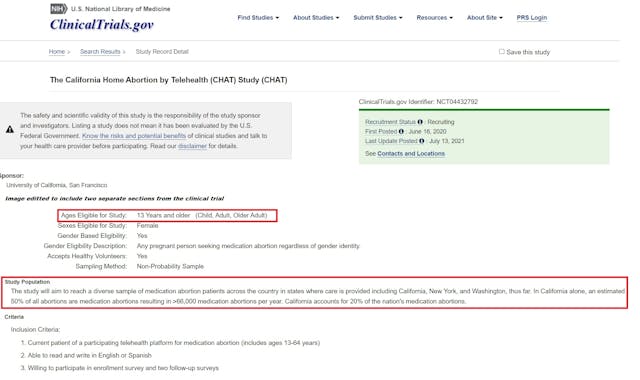Open the About Studies dropdown menu
This screenshot has width=640, height=380.
pyautogui.click(x=316, y=18)
